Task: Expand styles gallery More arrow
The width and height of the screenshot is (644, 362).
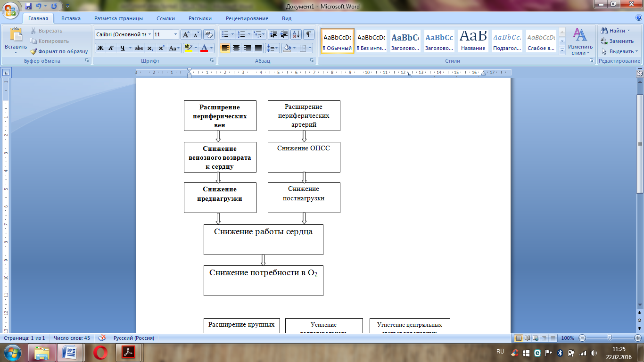Action: click(x=562, y=50)
